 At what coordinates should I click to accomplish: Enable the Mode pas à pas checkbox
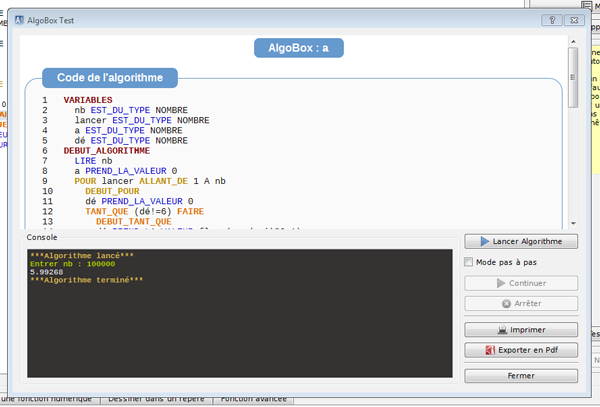click(x=468, y=262)
